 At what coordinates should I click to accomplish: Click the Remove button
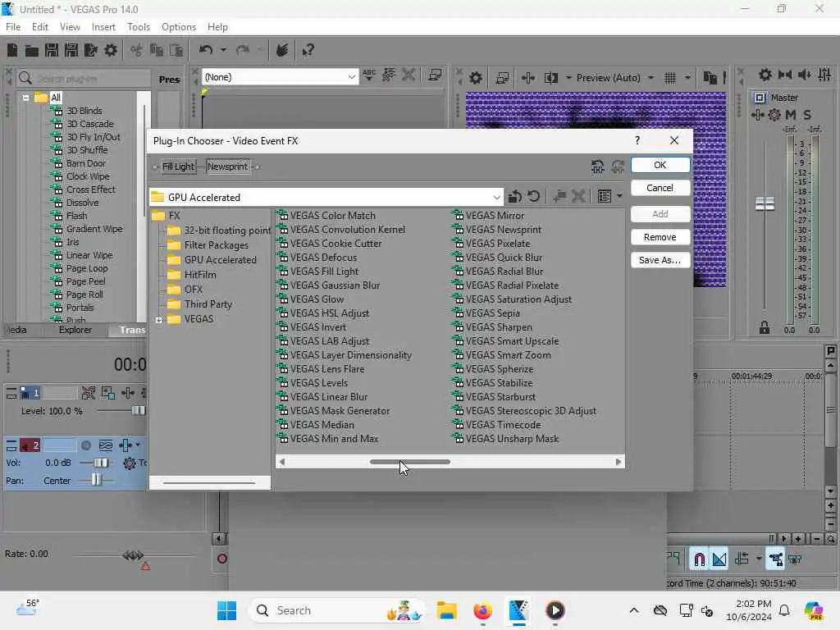tap(660, 237)
